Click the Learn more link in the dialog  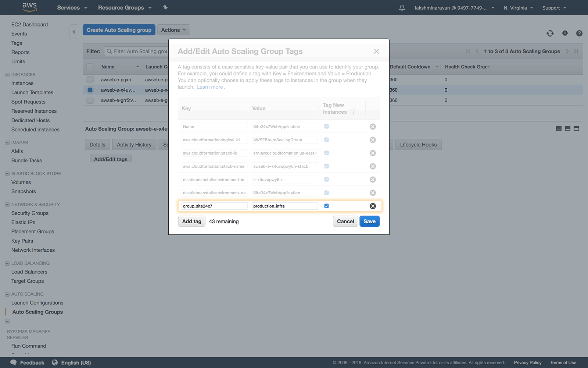click(x=210, y=87)
